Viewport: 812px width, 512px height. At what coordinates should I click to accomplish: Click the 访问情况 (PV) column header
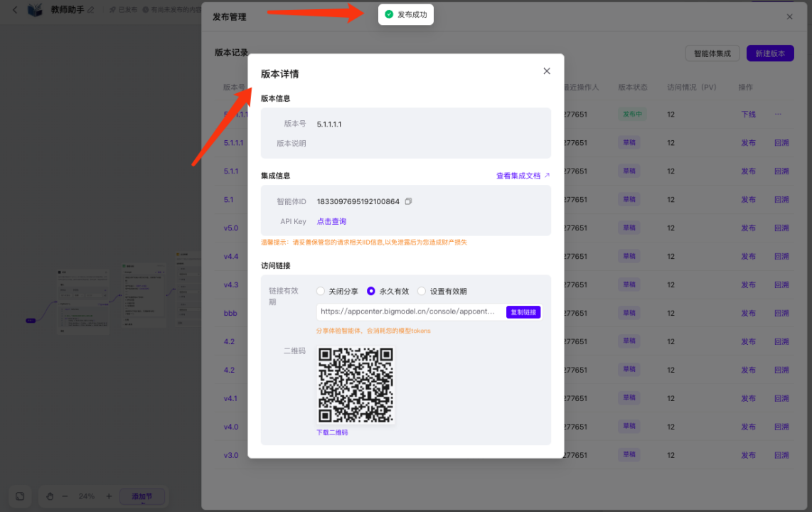coord(691,87)
